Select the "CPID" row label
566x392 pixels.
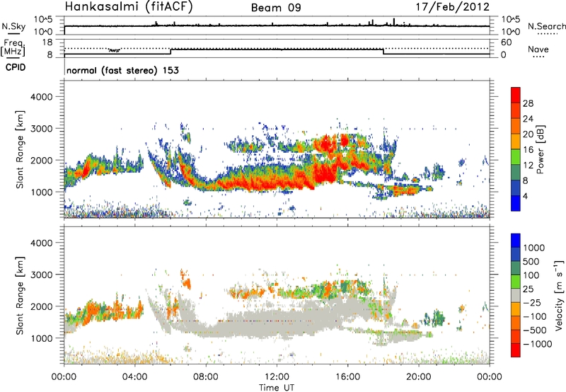[x=16, y=67]
